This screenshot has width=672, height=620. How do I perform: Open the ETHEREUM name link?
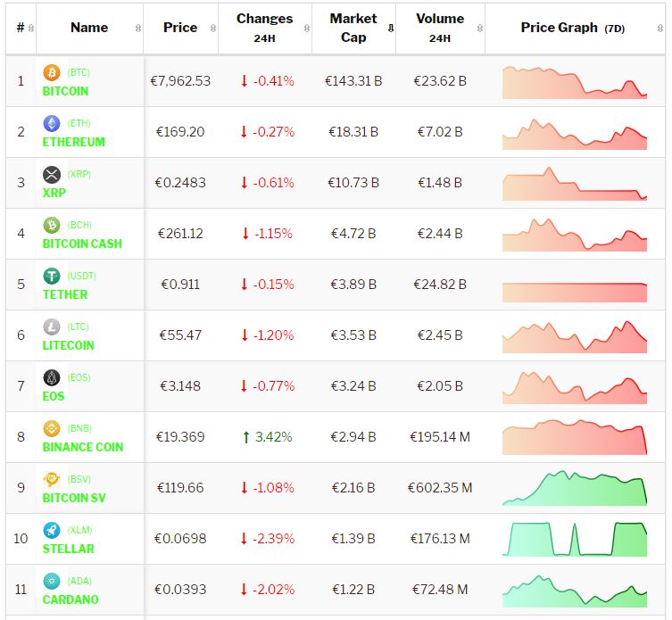point(73,142)
